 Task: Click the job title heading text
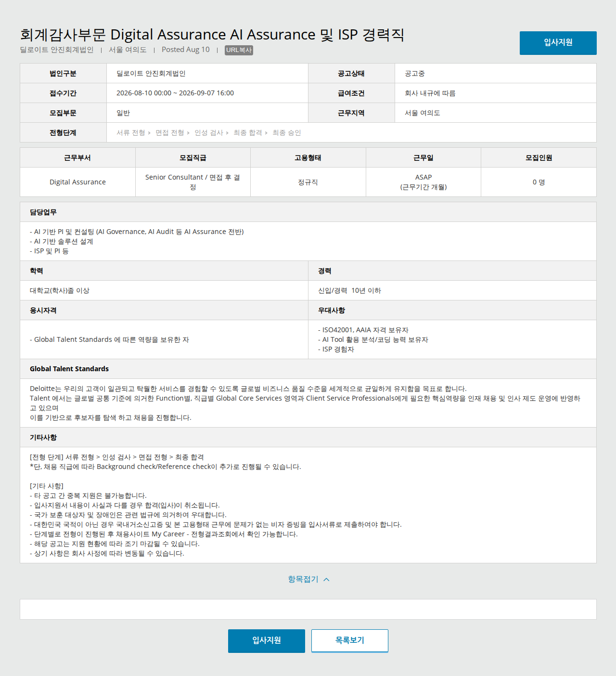click(212, 35)
